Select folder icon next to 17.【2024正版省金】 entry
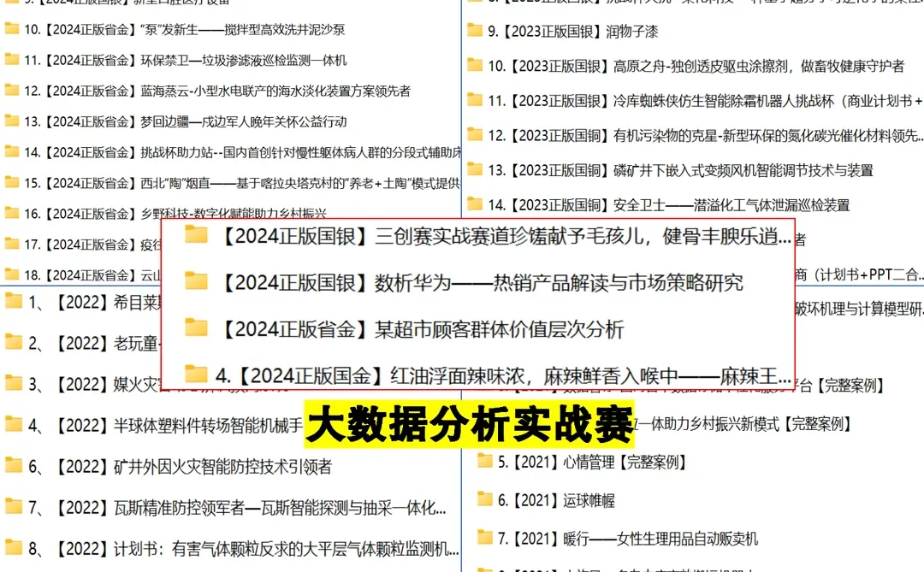The height and width of the screenshot is (572, 924). (12, 244)
